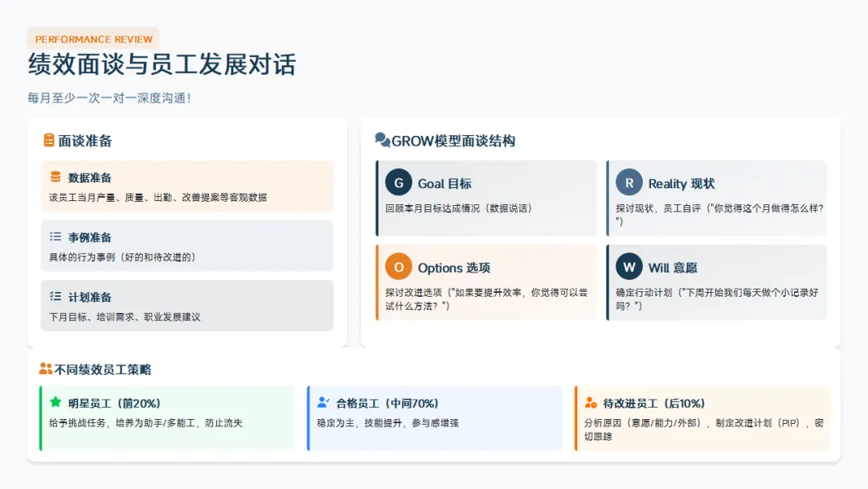Viewport: 868px width, 489px height.
Task: Click the text 给予挑战任务，培养为助手/多能工，防止流失
Action: tap(145, 422)
